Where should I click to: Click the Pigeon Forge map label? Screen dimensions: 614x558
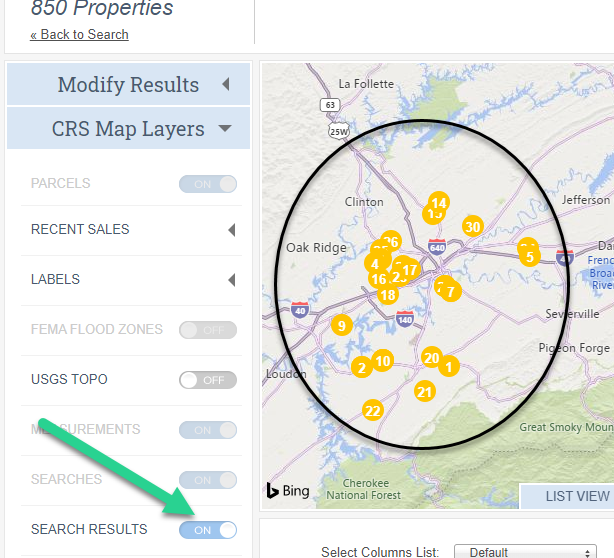(574, 348)
